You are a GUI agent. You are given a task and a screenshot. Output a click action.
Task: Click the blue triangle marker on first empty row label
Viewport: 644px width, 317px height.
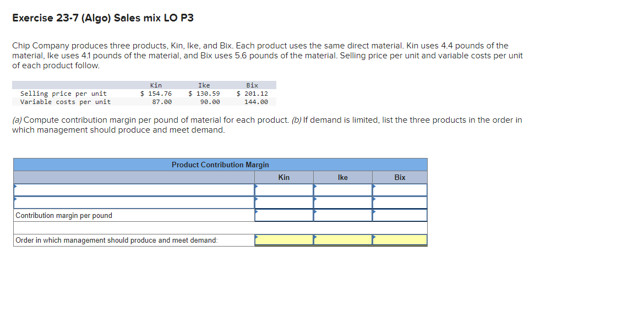coord(15,187)
